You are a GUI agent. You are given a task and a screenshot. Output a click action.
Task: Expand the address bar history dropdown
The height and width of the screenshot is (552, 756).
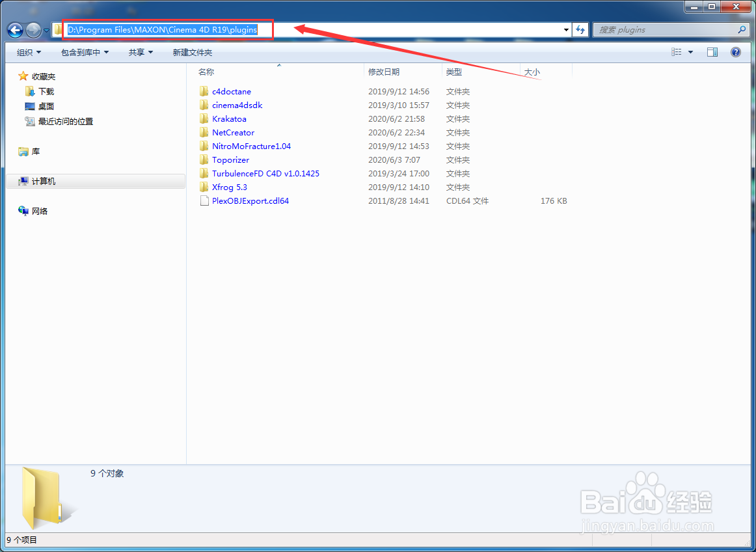(x=566, y=30)
